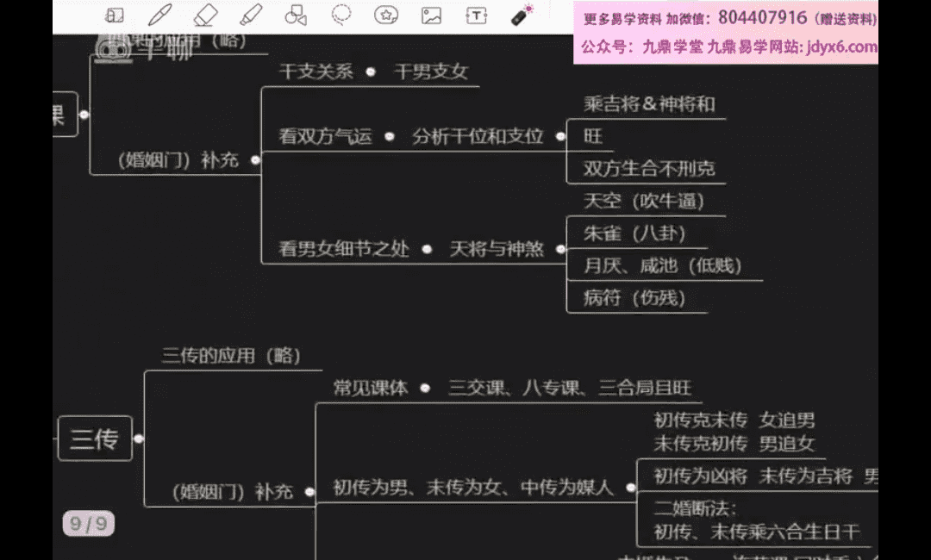The width and height of the screenshot is (931, 560).
Task: Insert an image with picture tool
Action: pyautogui.click(x=431, y=16)
